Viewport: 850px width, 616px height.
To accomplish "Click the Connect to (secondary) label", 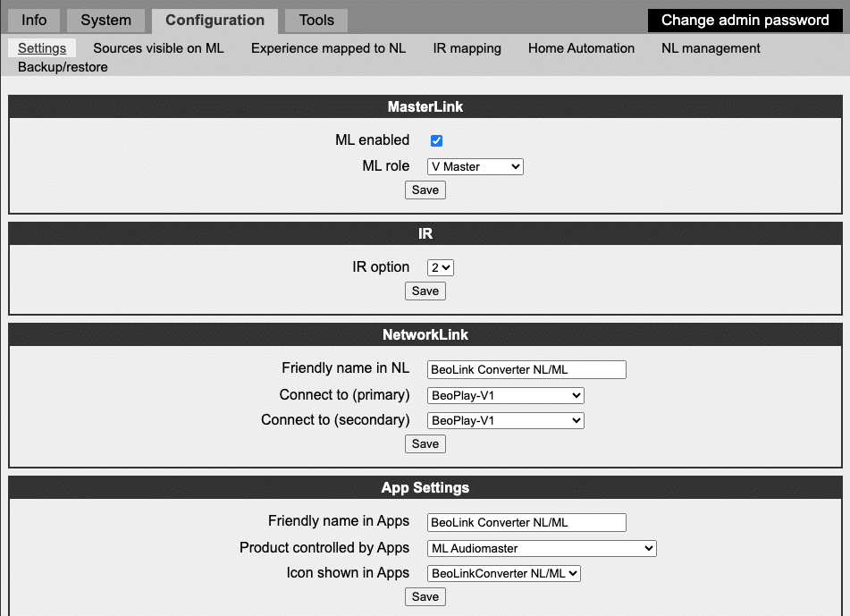I will click(335, 419).
